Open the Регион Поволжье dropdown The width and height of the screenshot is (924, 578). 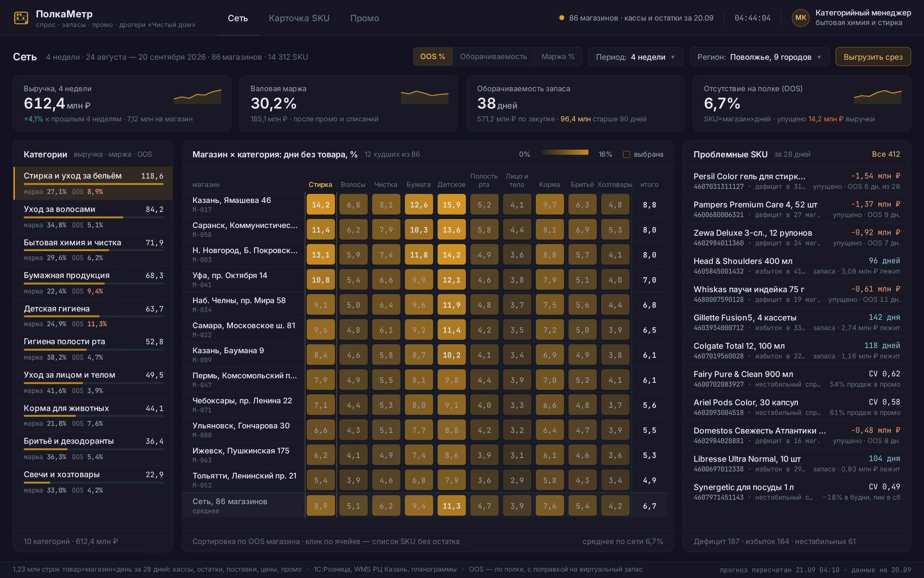(x=759, y=57)
